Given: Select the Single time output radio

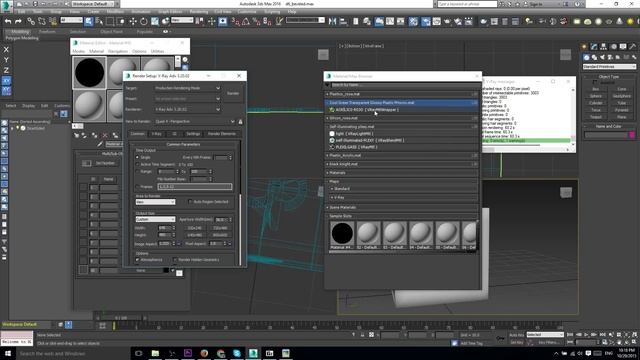Looking at the screenshot, I should coord(138,157).
